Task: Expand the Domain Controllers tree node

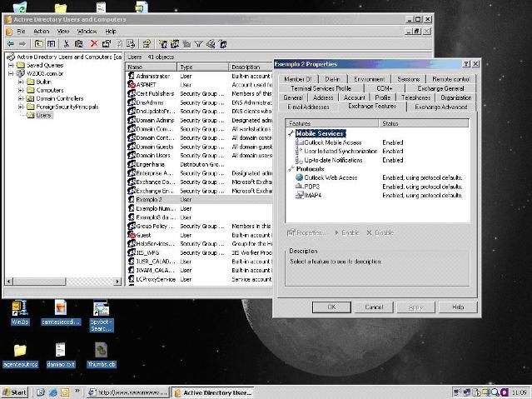Action: coord(21,98)
